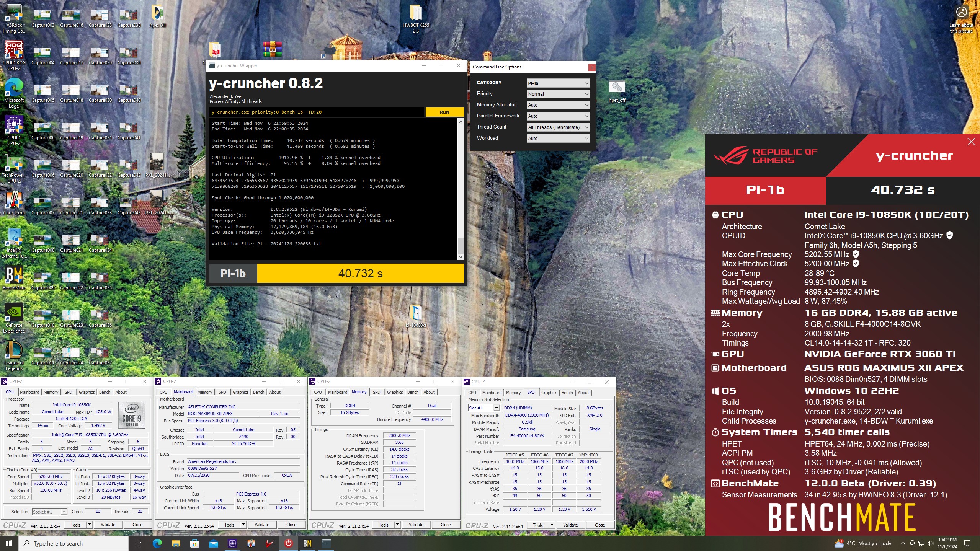Click Close button in the CPU-Z Mainboard window
Screen dimensions: 980x551
pyautogui.click(x=291, y=525)
